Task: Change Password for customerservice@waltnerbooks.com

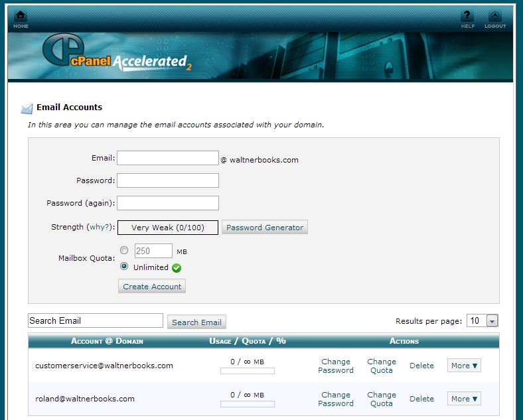Action: click(x=336, y=366)
